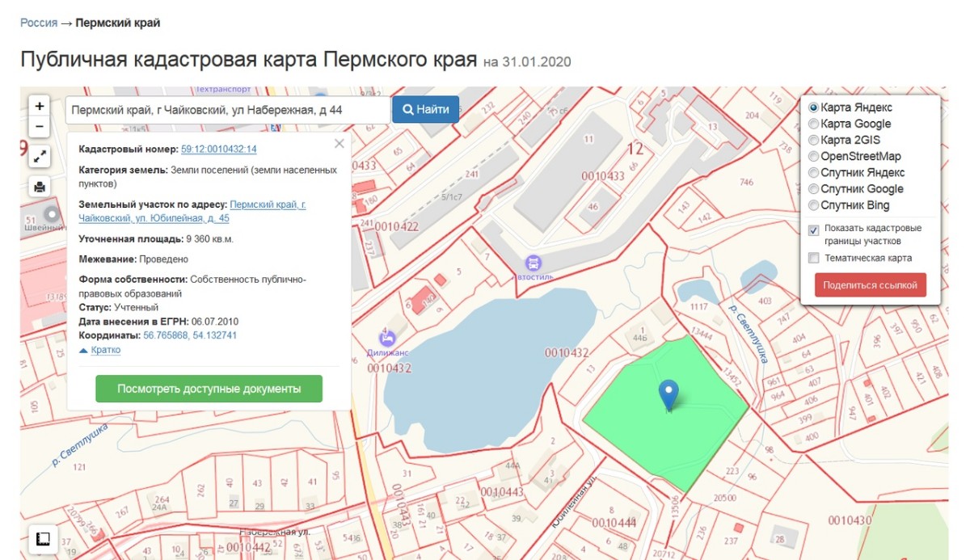The width and height of the screenshot is (970, 560).
Task: Click the blue location pin marker
Action: tap(668, 394)
